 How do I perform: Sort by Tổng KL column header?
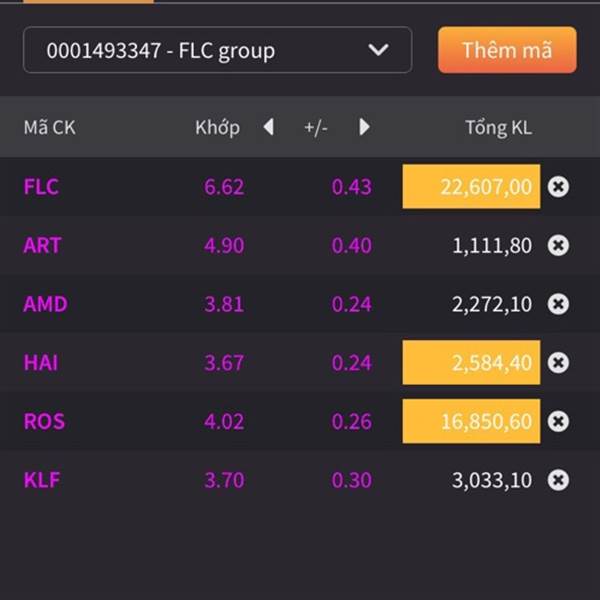[498, 127]
